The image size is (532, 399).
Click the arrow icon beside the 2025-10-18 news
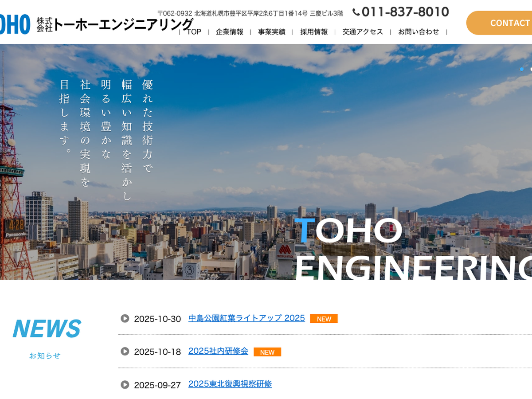[x=125, y=352]
